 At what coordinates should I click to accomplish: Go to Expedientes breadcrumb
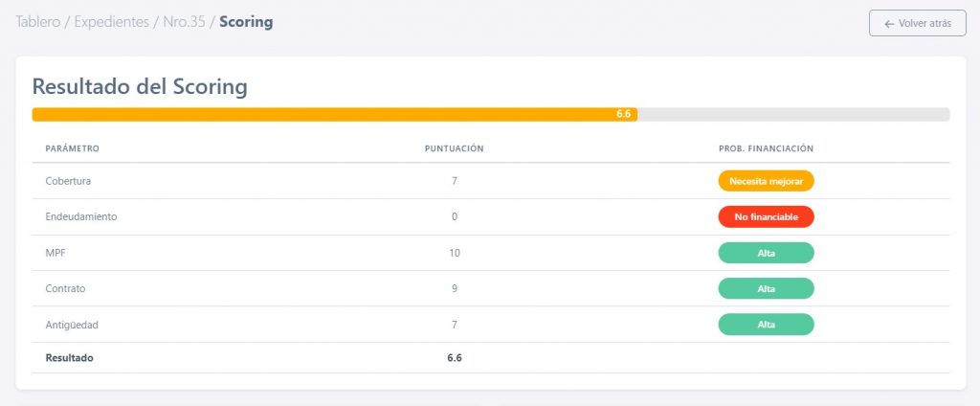click(x=111, y=21)
